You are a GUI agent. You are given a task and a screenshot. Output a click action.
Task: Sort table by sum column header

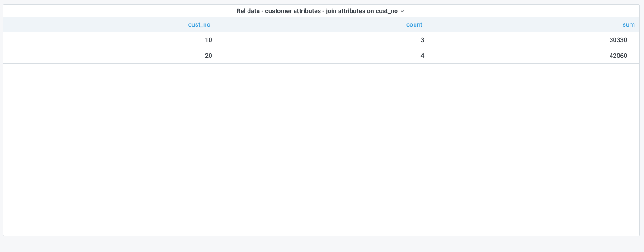(x=629, y=25)
